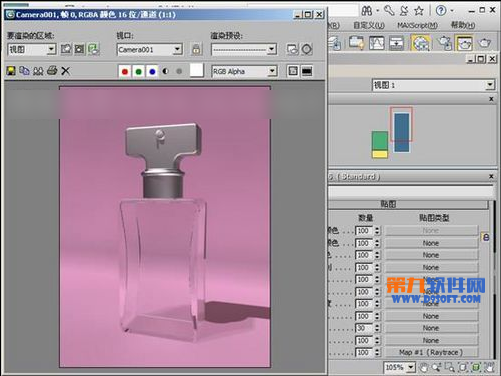Open the highlighted material editor icon

pyautogui.click(x=421, y=43)
